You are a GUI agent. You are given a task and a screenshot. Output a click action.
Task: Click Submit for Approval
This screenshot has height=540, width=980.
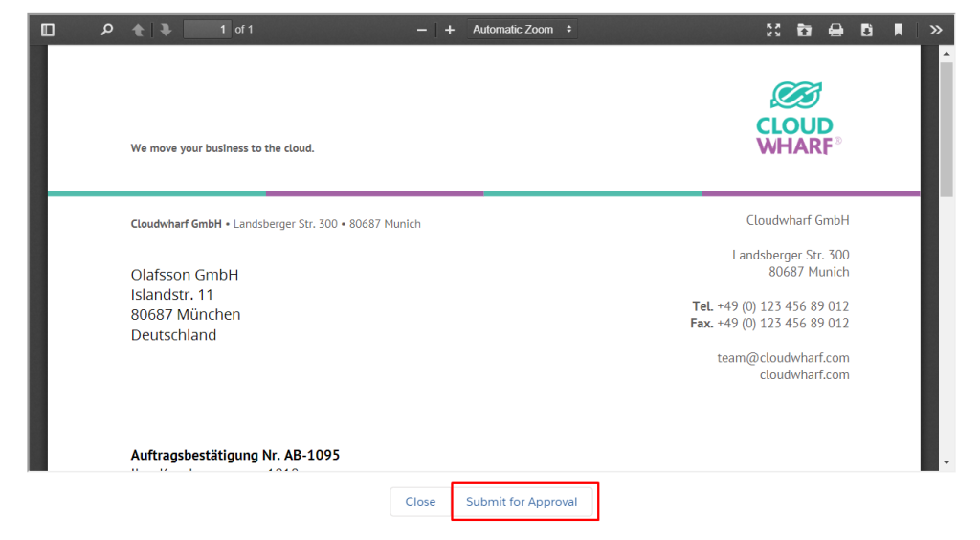coord(522,502)
